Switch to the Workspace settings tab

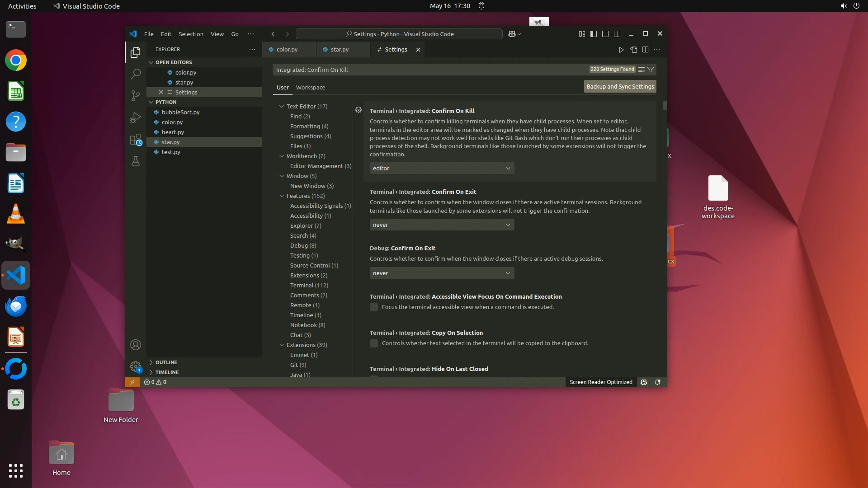pos(310,88)
